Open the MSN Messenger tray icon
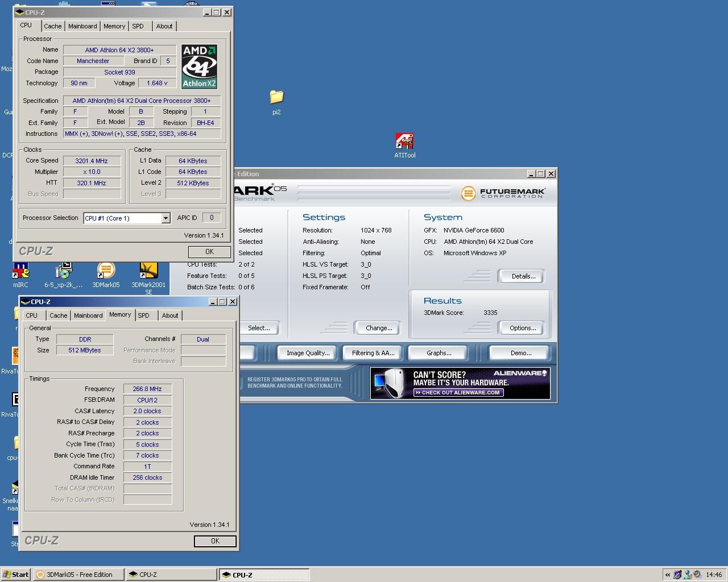Image resolution: width=728 pixels, height=582 pixels. 688,575
